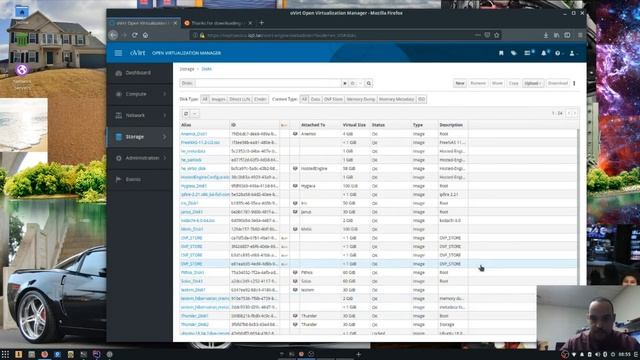Viewport: 640px width, 360px height.
Task: Select Disk Type Direct LUN filter
Action: click(x=240, y=99)
